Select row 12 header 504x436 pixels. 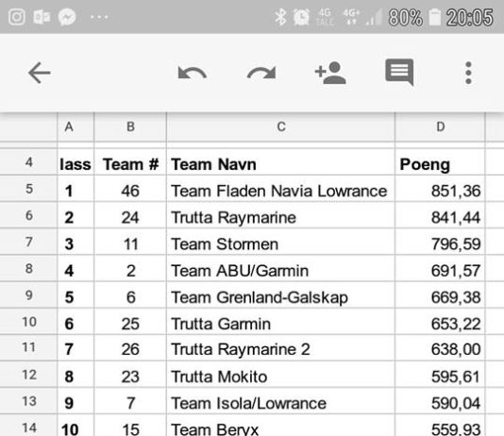pos(28,375)
